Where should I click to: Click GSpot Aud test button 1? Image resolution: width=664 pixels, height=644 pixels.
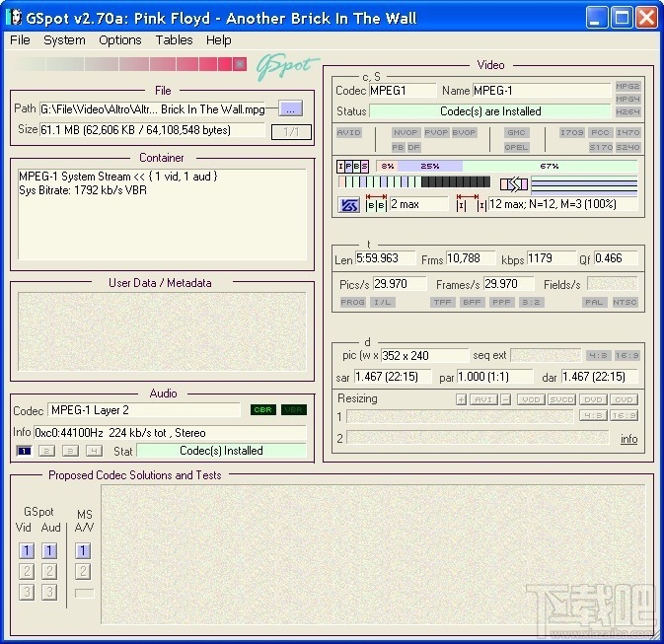49,551
